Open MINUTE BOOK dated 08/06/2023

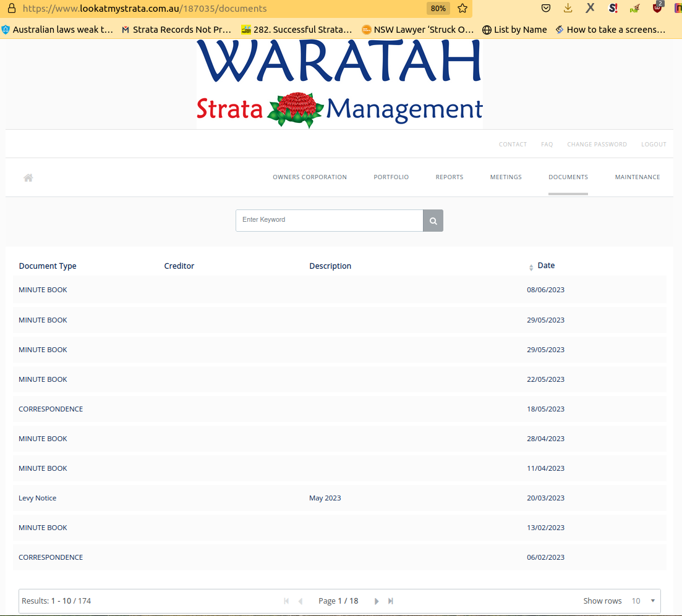(339, 290)
